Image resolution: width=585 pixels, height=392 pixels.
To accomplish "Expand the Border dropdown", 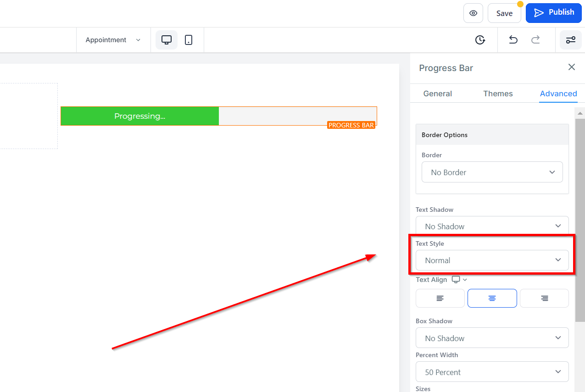I will tap(492, 172).
